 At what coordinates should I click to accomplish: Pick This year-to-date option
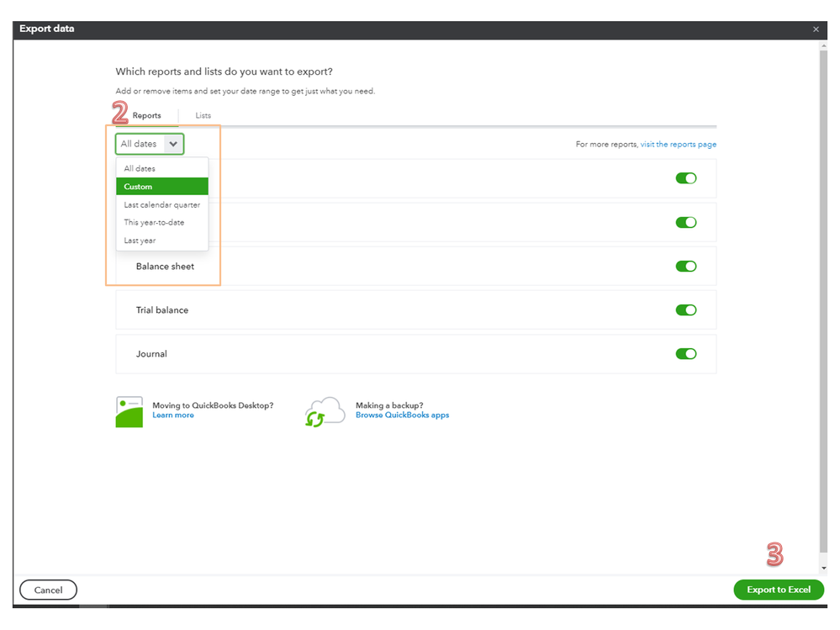tap(161, 222)
